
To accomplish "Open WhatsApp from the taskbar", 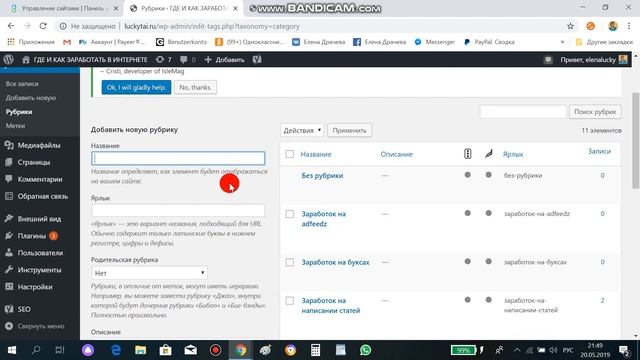I will (x=365, y=350).
